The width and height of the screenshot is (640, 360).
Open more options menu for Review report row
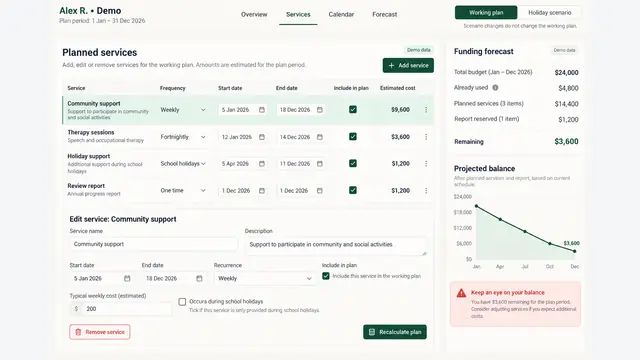(x=426, y=191)
